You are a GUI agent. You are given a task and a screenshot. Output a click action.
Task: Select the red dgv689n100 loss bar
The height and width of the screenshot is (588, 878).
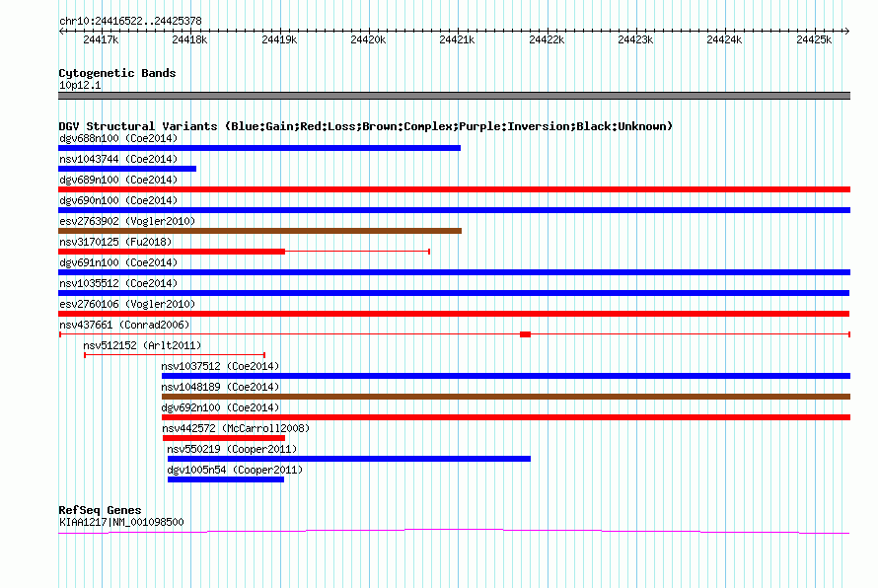coord(454,189)
